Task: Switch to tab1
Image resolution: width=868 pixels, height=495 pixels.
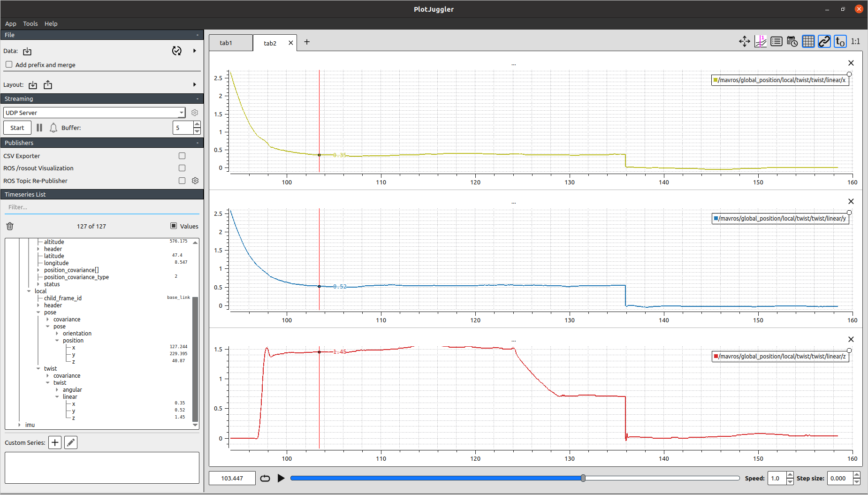Action: 226,43
